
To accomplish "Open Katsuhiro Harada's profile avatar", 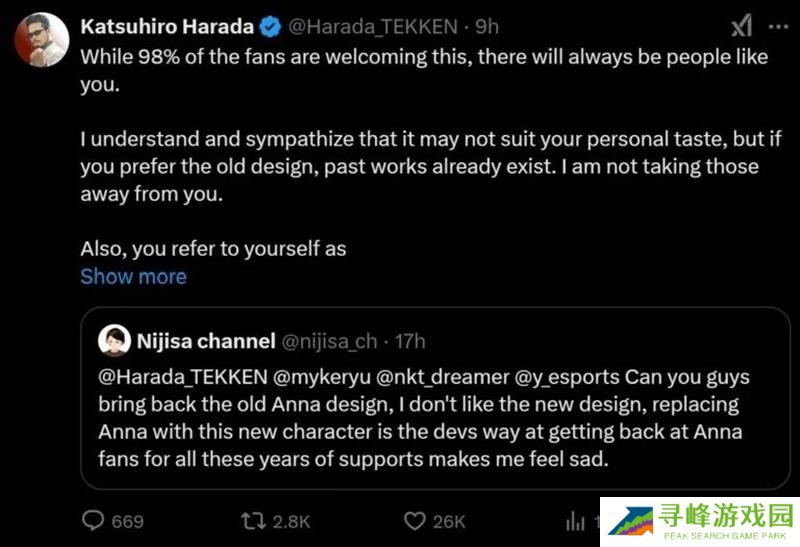I will [42, 40].
